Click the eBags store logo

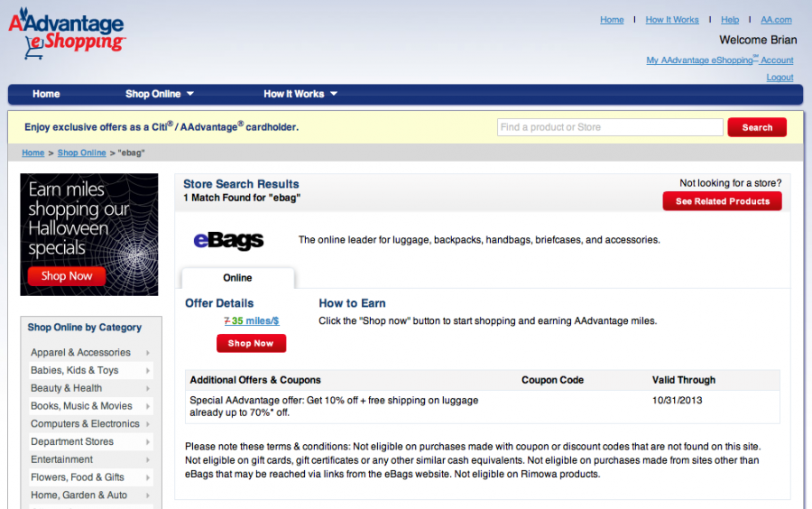(x=228, y=240)
